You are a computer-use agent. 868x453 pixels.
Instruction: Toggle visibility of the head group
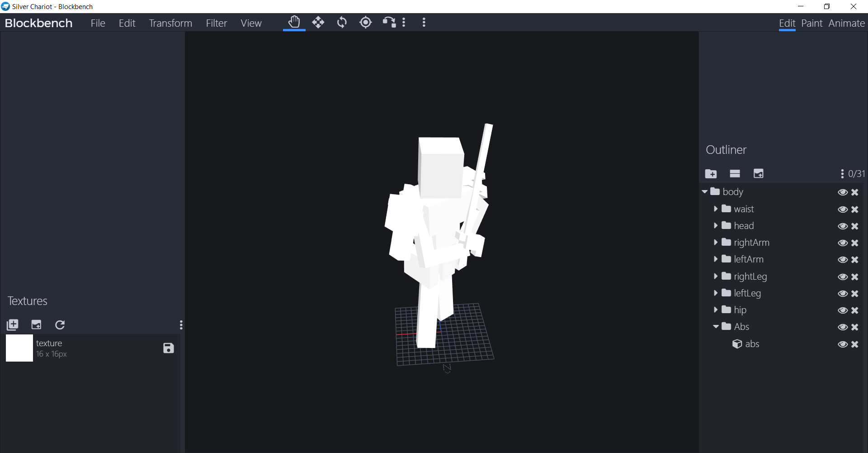pyautogui.click(x=843, y=226)
